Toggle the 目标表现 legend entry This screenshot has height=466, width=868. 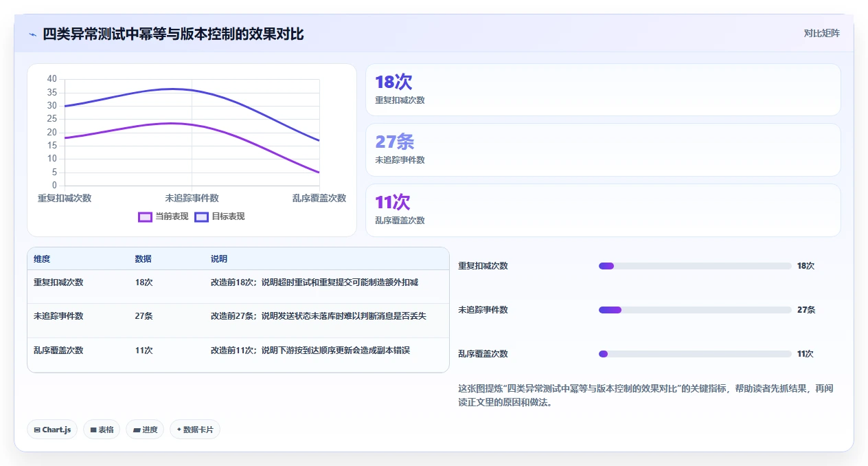[220, 217]
